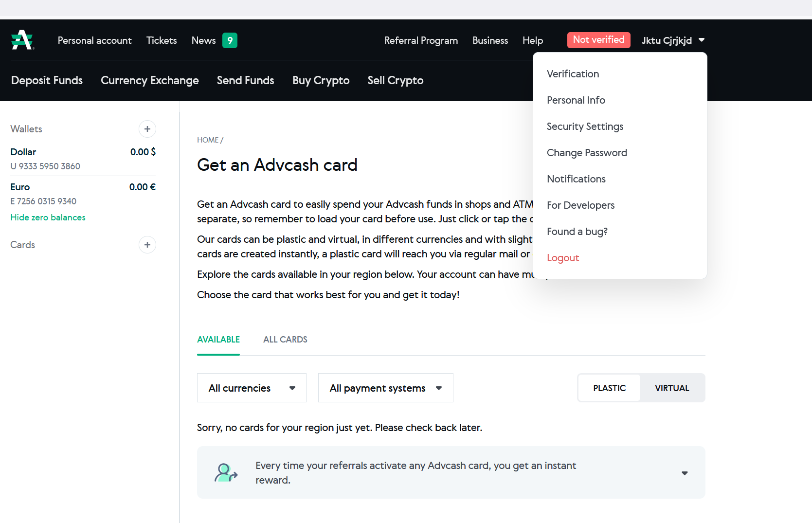
Task: Click Logout in user menu
Action: tap(563, 258)
